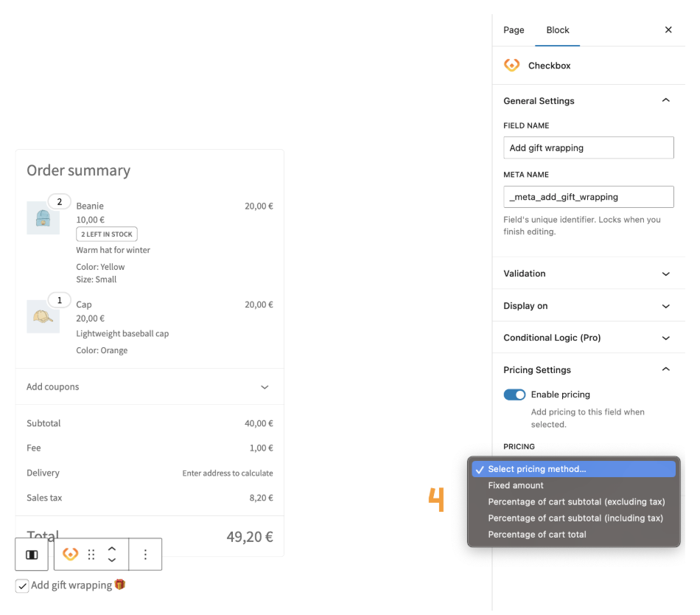The height and width of the screenshot is (615, 700).
Task: Select Fixed amount pricing method
Action: tap(516, 485)
